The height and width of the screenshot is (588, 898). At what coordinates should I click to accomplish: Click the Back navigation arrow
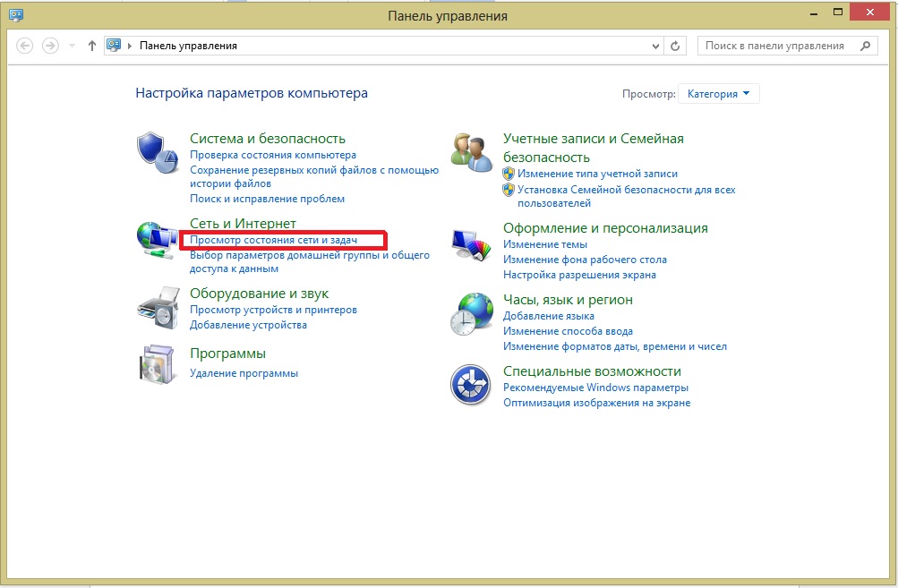click(25, 46)
